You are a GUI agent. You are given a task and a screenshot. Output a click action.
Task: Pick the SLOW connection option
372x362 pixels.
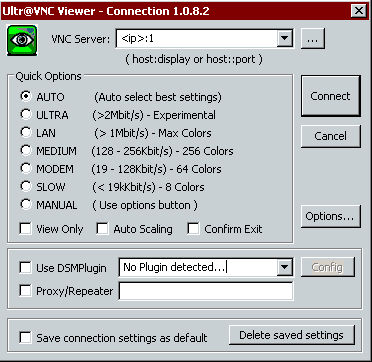coord(25,186)
